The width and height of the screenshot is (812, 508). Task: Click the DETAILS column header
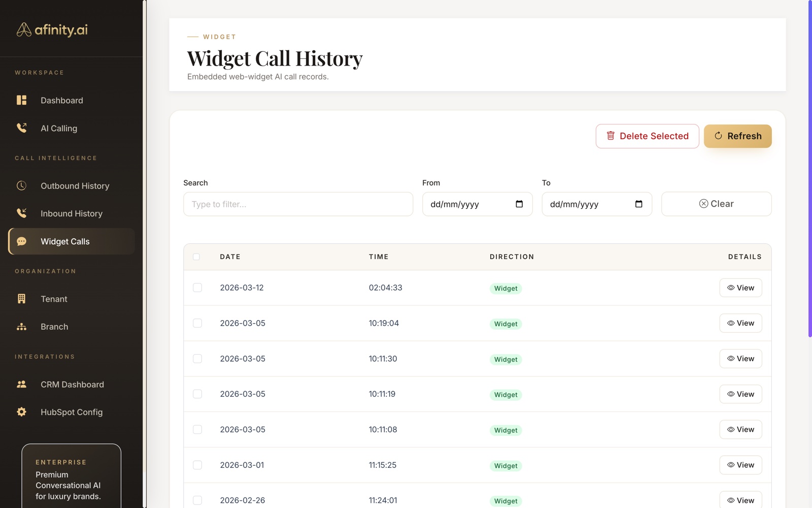point(745,257)
